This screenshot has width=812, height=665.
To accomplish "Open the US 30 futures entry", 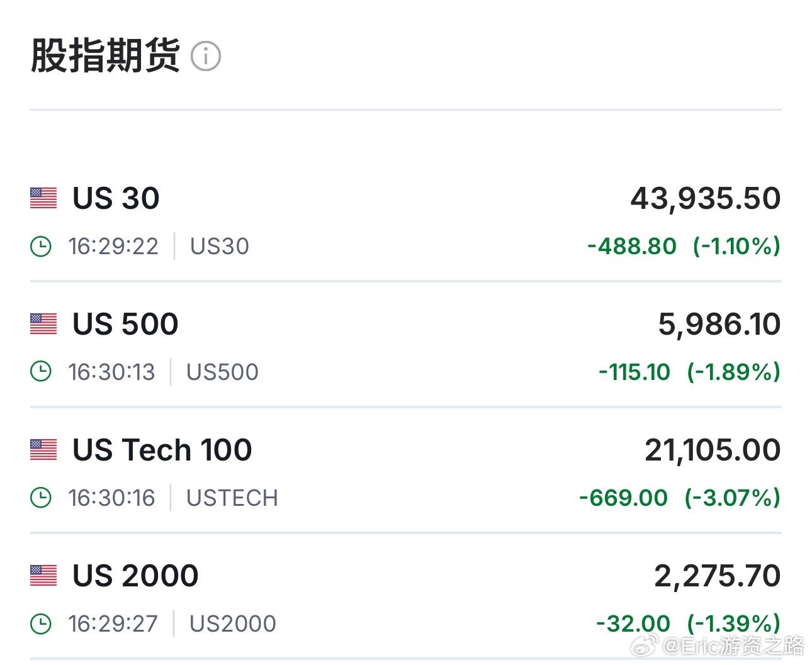I will (405, 220).
